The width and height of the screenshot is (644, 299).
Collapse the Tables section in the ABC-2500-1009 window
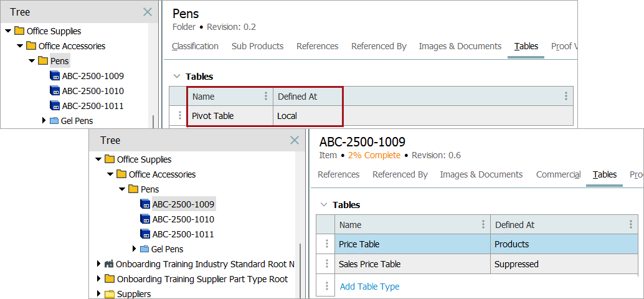(x=324, y=204)
